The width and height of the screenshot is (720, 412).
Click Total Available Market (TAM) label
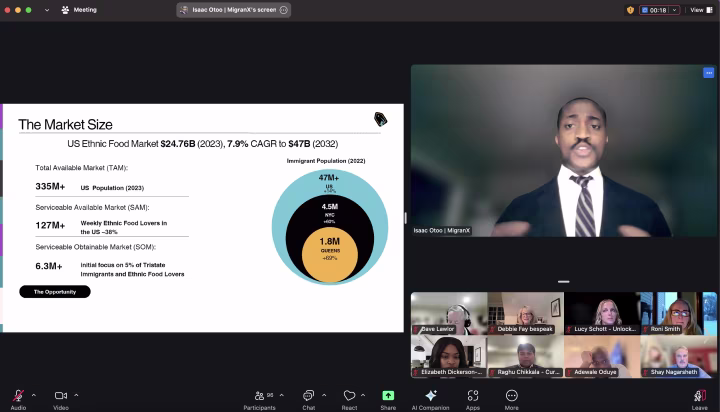[82, 168]
